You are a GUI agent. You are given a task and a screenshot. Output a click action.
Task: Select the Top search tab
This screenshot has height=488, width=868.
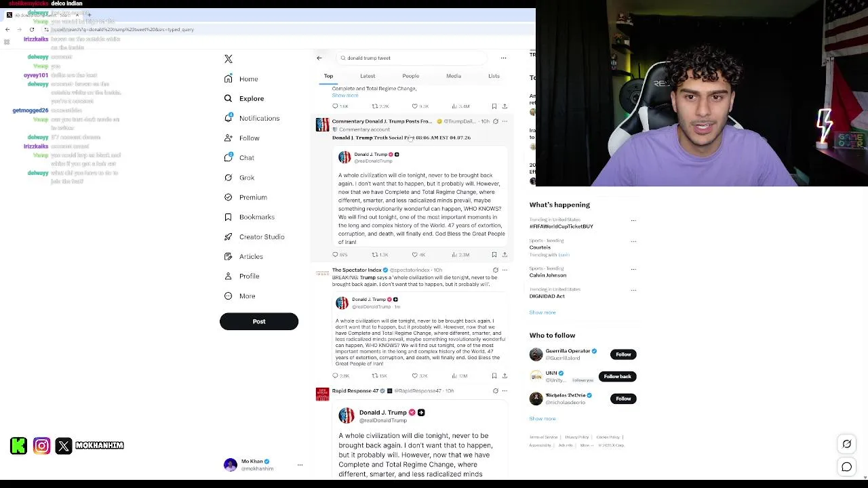click(x=328, y=76)
